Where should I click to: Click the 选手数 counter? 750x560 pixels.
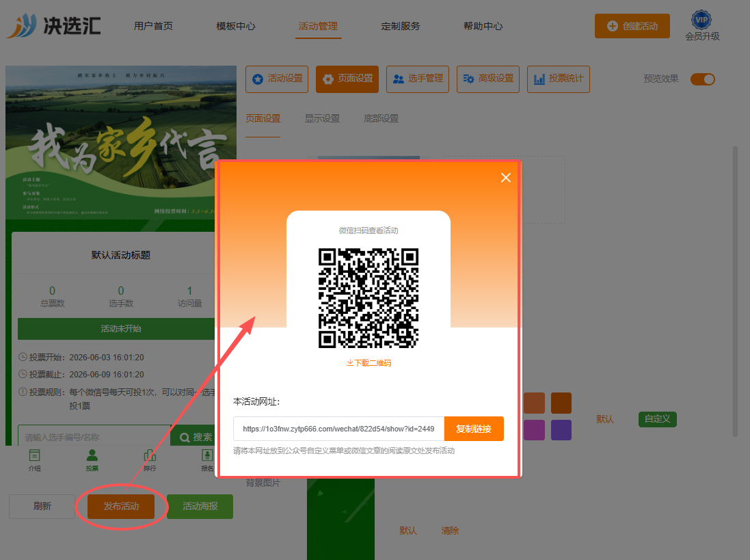click(x=121, y=297)
